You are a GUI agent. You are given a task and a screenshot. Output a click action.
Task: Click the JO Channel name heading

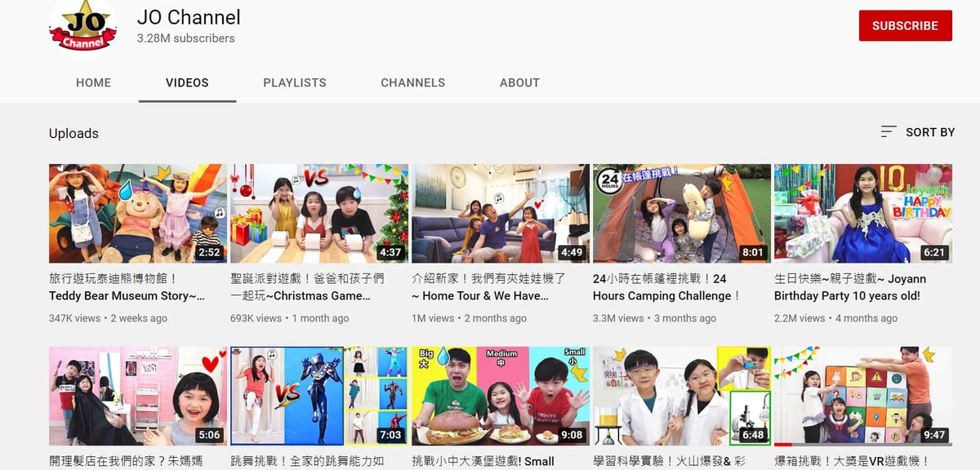(x=189, y=16)
